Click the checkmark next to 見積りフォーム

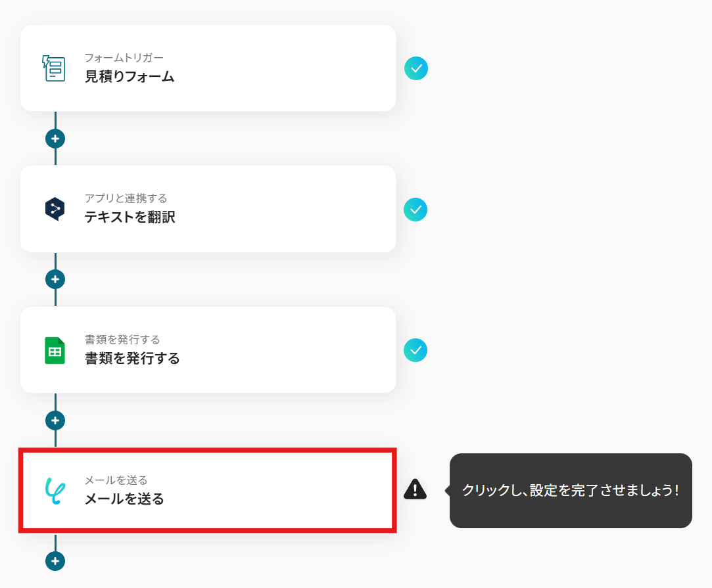[416, 68]
